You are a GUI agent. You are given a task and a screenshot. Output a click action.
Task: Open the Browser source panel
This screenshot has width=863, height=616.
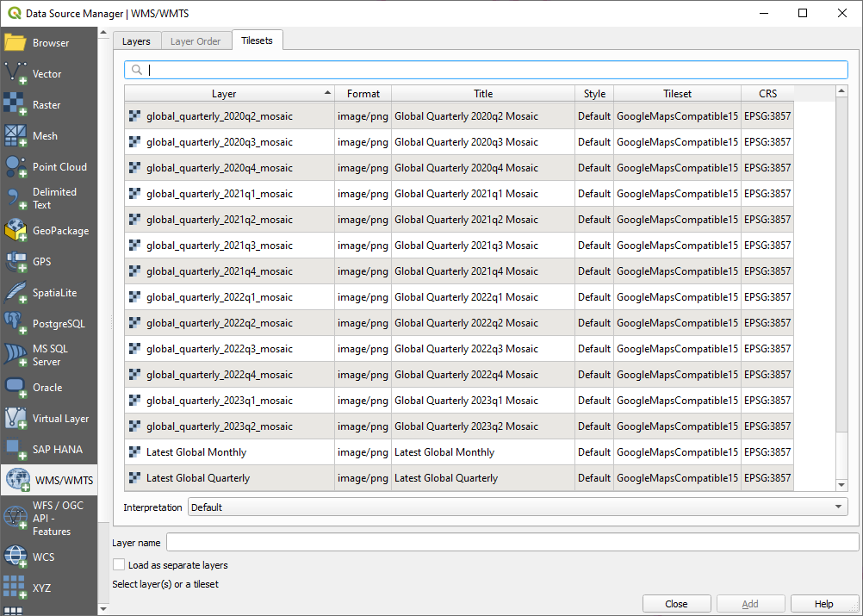coord(48,43)
